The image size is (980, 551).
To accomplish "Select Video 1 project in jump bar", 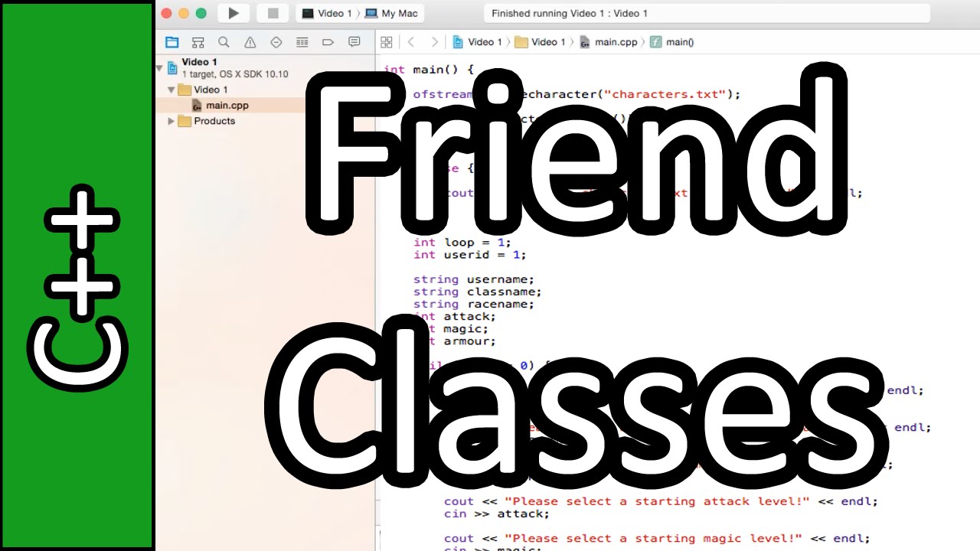I will pyautogui.click(x=477, y=42).
